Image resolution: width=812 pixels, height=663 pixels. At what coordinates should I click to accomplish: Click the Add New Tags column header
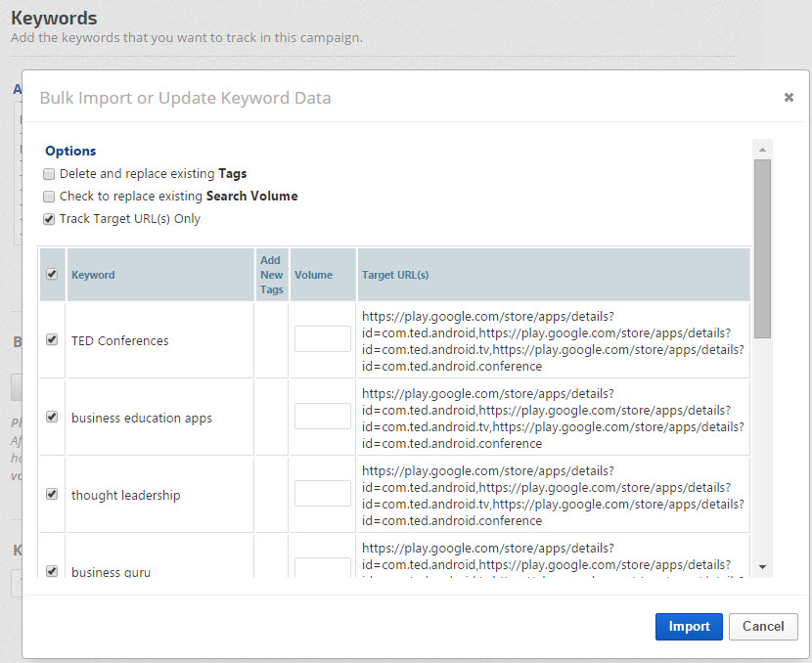272,275
